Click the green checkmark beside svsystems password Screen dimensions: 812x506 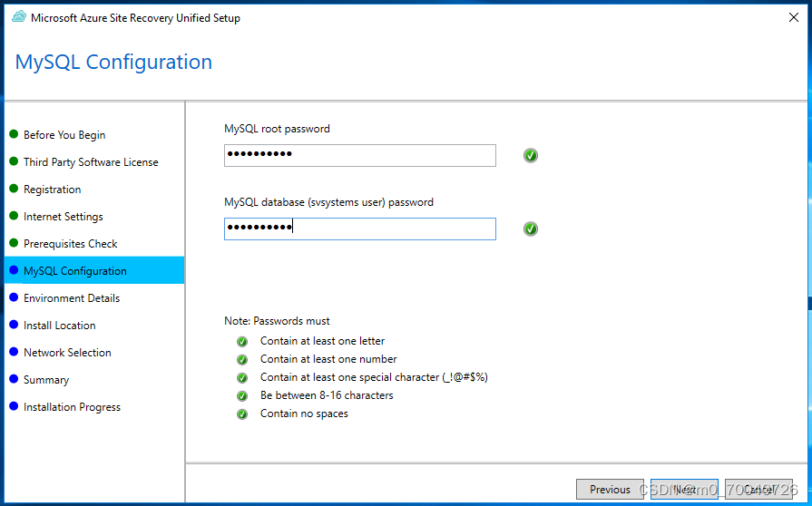(530, 229)
